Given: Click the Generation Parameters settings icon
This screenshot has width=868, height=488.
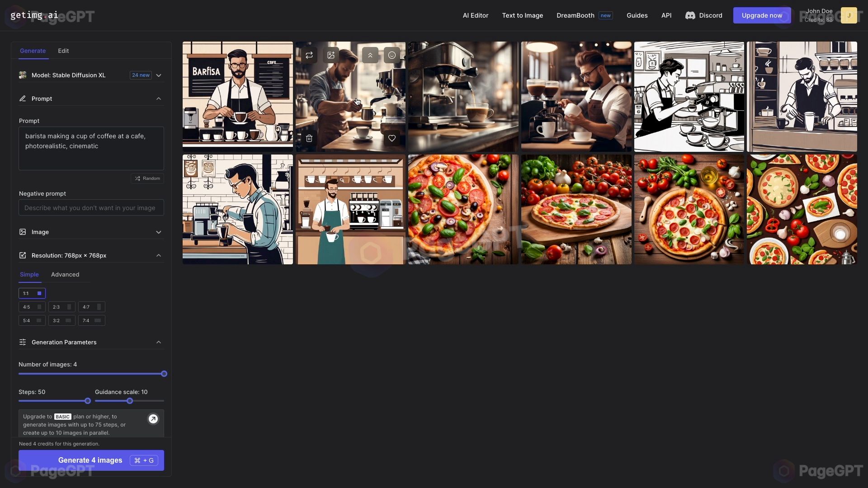Looking at the screenshot, I should tap(23, 342).
